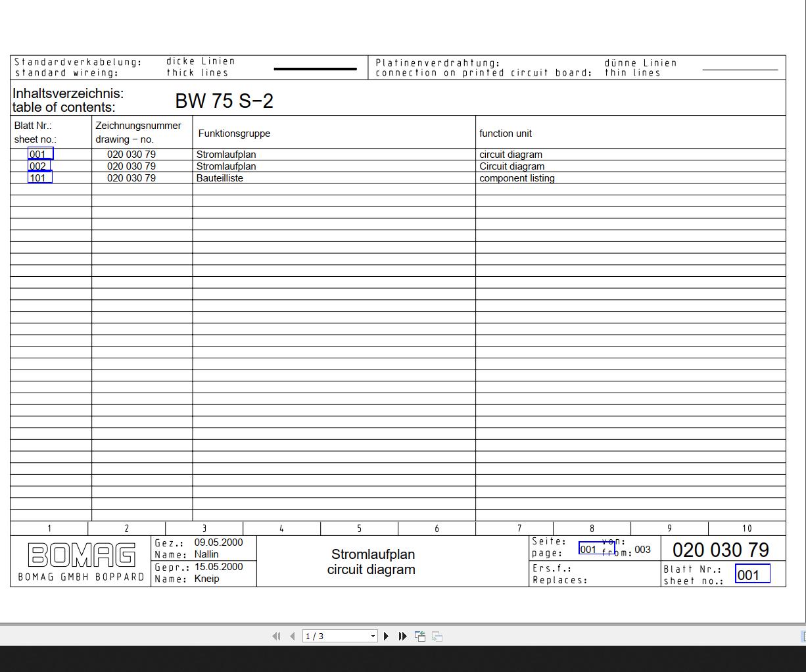This screenshot has width=806, height=672.
Task: Select the date 15.05.2000 in title block
Action: pyautogui.click(x=218, y=567)
